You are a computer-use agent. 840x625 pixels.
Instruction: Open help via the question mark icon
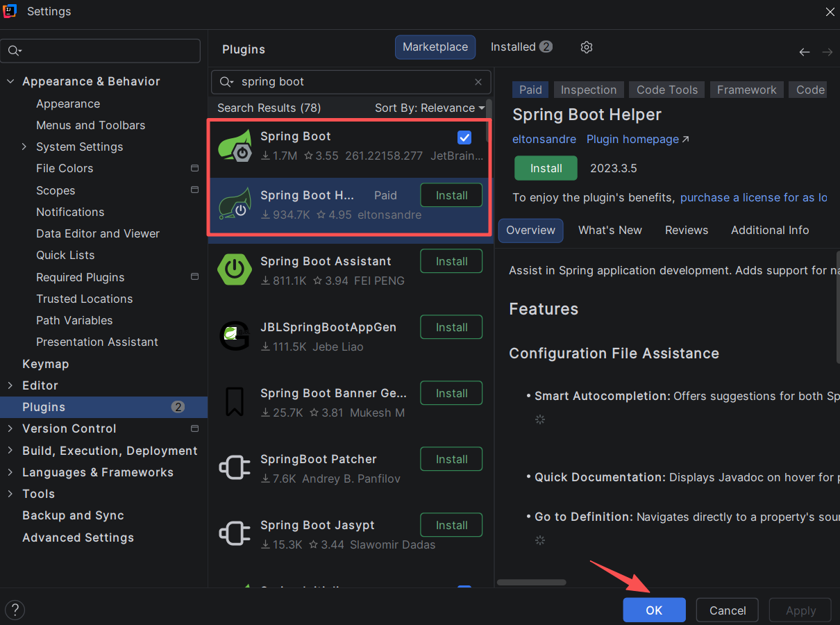pos(15,610)
